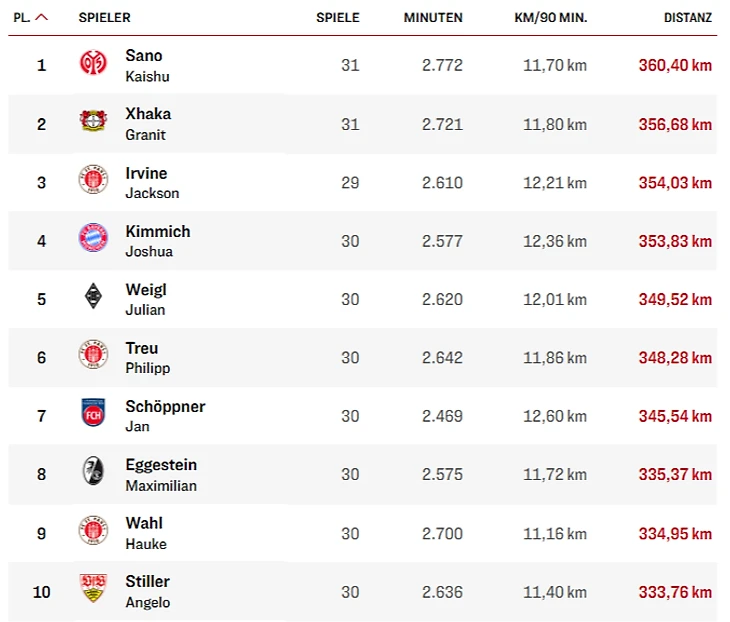Click the Bayern München logo beside Kimmich
Image resolution: width=730 pixels, height=622 pixels.
coord(93,239)
